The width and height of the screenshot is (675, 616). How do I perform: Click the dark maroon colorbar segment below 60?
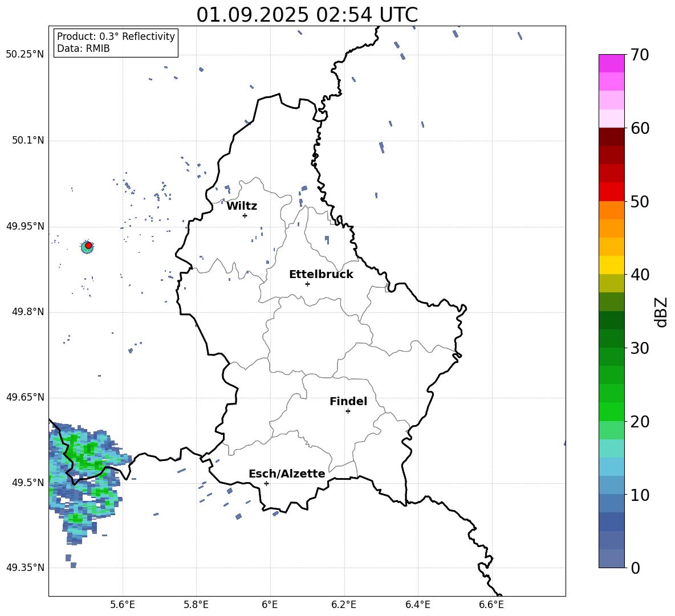click(x=611, y=137)
